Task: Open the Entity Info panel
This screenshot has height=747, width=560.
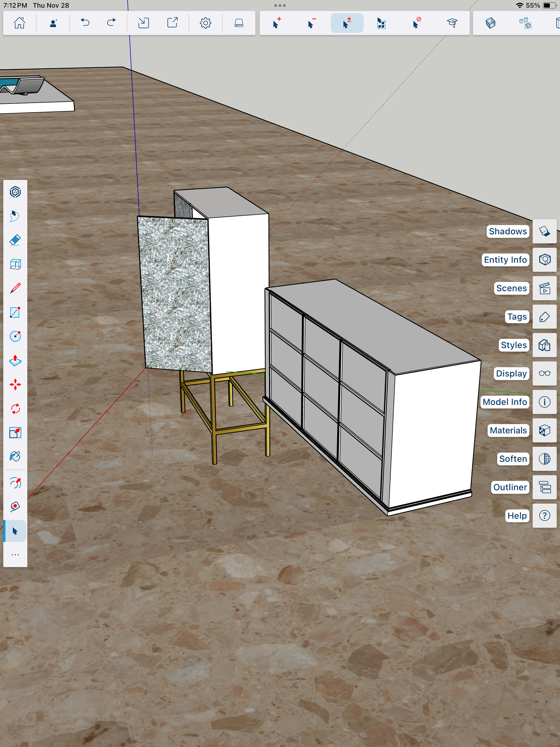Action: point(545,260)
